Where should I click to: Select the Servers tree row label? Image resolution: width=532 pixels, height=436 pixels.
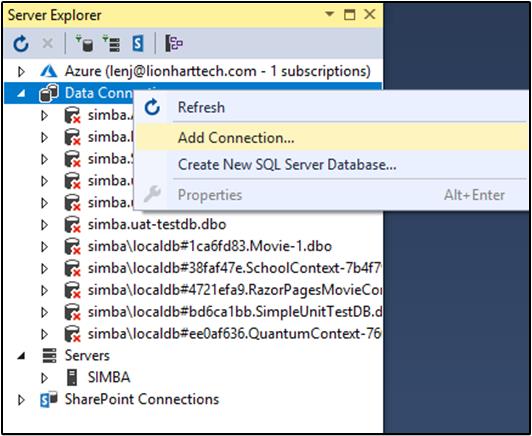(87, 356)
